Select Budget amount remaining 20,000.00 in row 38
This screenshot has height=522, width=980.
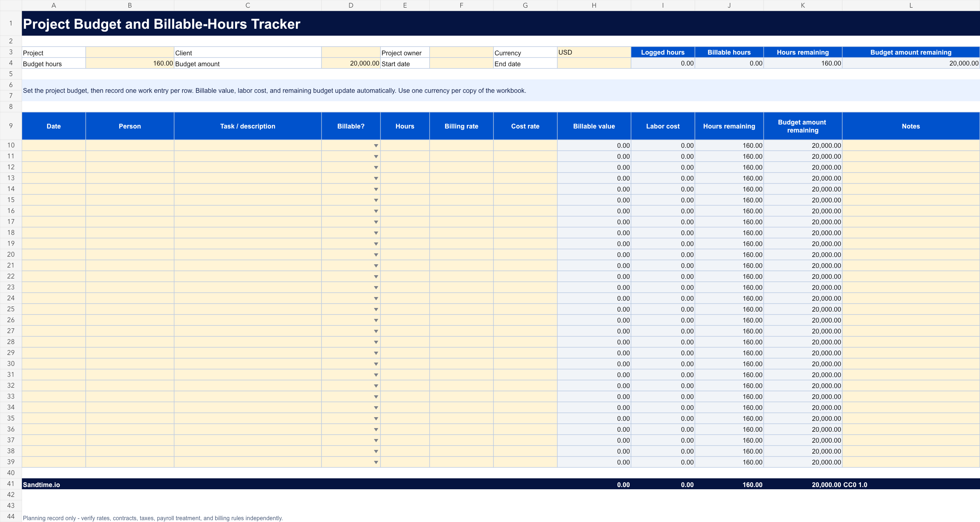pyautogui.click(x=803, y=451)
